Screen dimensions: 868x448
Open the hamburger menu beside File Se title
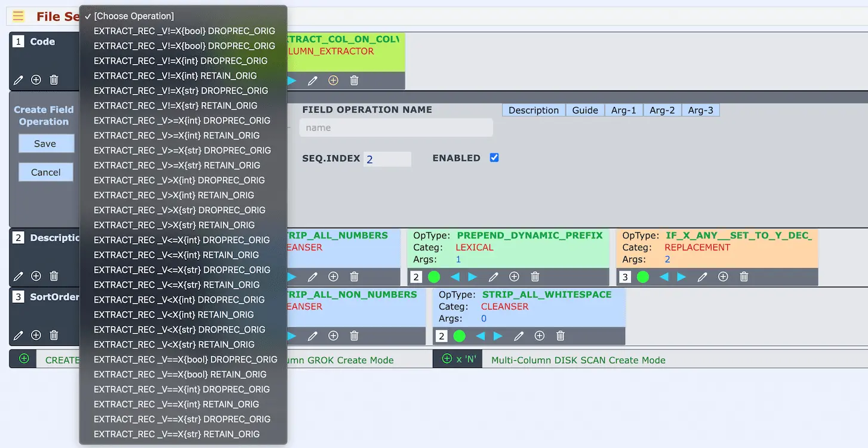point(19,16)
